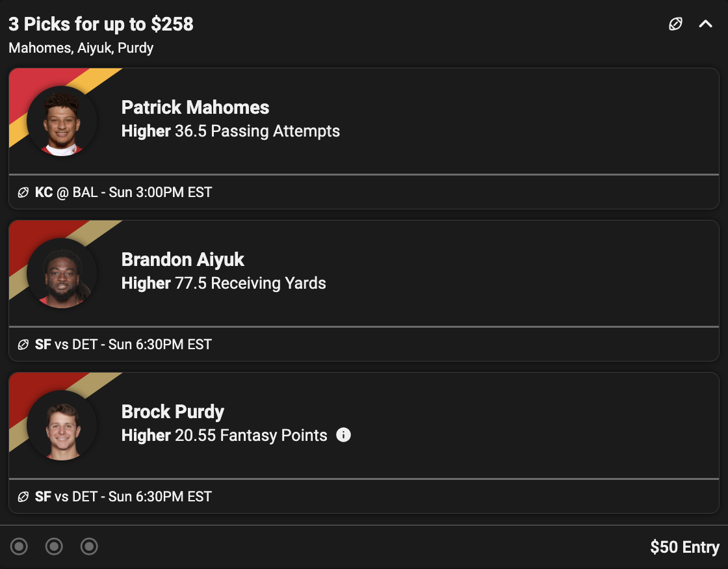Open the Patrick Mahomes player name
This screenshot has width=728, height=569.
195,107
